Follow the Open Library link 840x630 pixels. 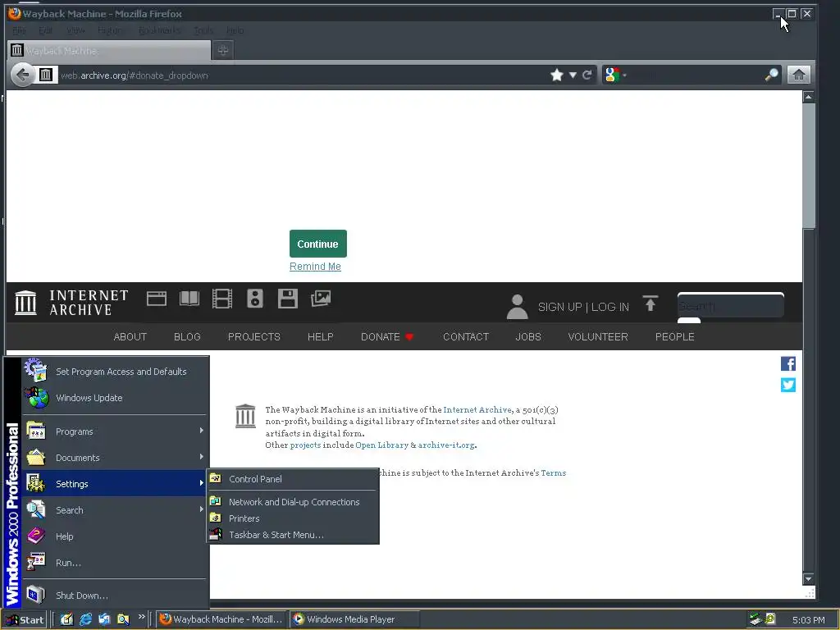click(382, 445)
